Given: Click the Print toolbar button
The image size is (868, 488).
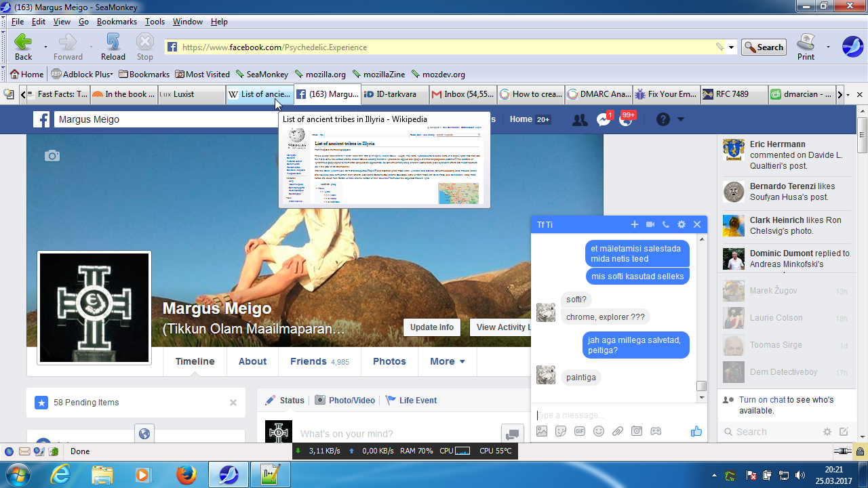Looking at the screenshot, I should [806, 47].
